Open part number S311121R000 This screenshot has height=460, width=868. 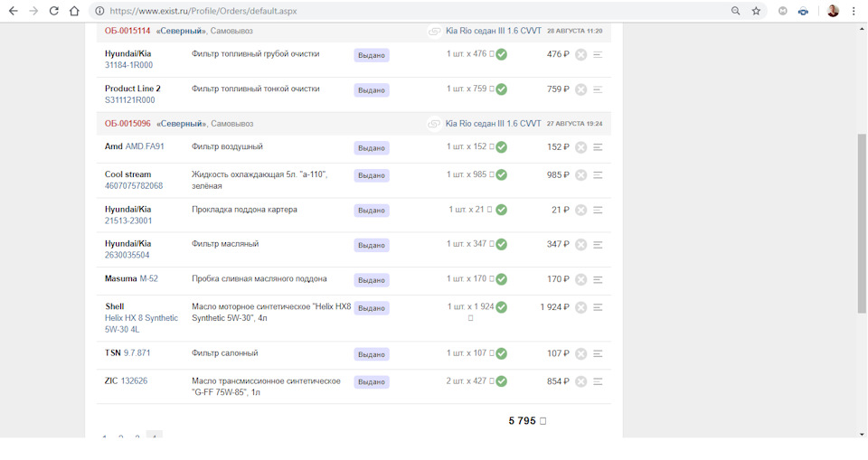coord(130,100)
